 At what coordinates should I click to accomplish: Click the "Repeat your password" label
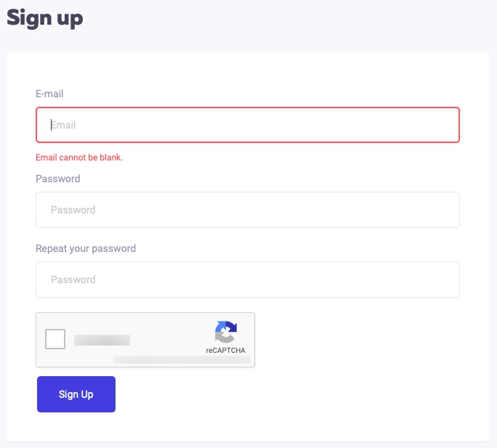(x=86, y=248)
